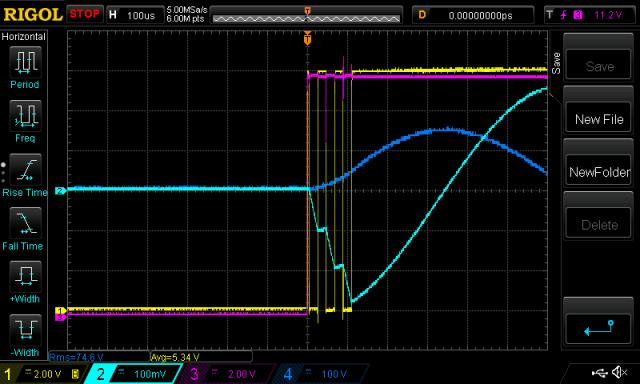Screen dimensions: 640x384
Task: Open the vertical Save menu tab
Action: click(x=556, y=63)
